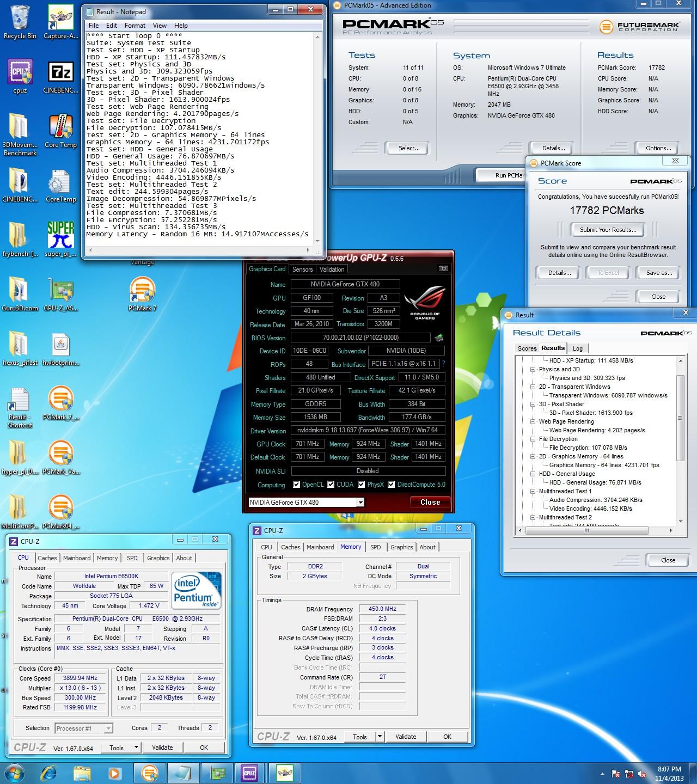Select the GPU-Z_AS... desktop icon
Image resolution: width=697 pixels, height=784 pixels.
coord(61,294)
